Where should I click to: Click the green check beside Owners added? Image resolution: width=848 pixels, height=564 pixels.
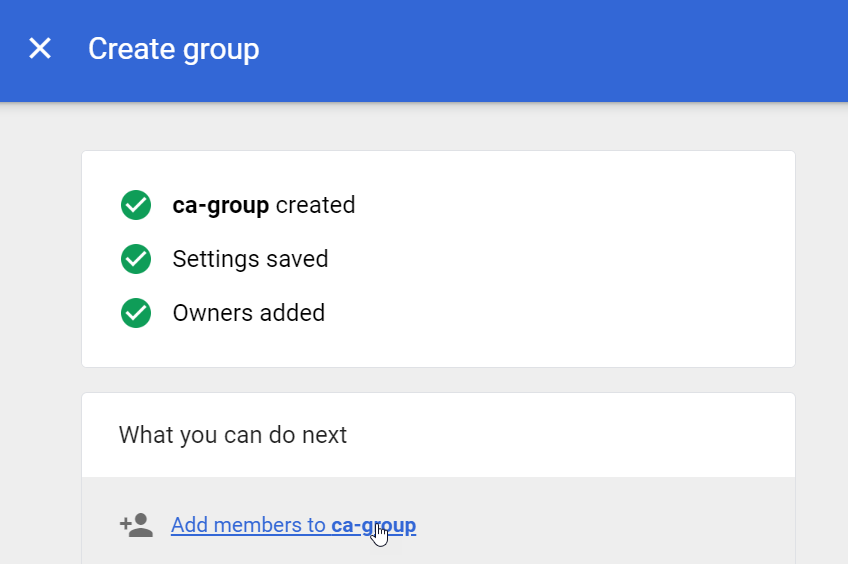click(x=136, y=313)
